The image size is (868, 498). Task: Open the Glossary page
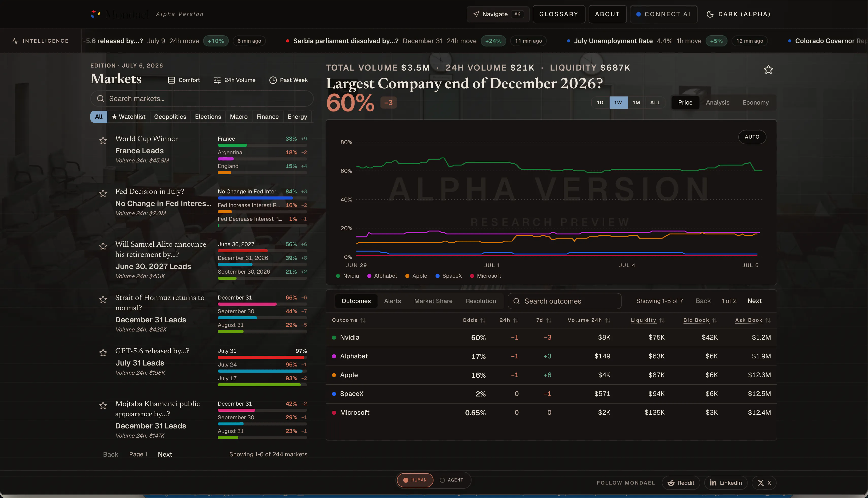tap(559, 14)
